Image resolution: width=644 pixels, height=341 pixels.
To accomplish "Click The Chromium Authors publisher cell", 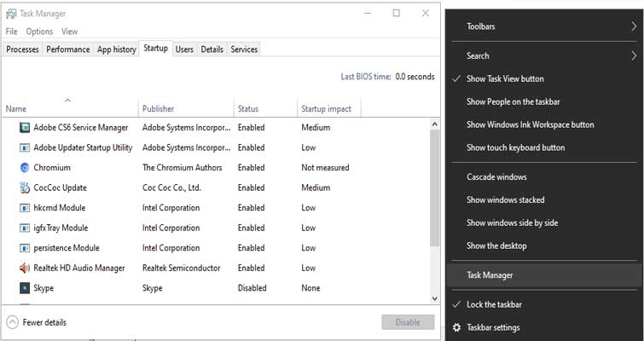I will point(183,168).
